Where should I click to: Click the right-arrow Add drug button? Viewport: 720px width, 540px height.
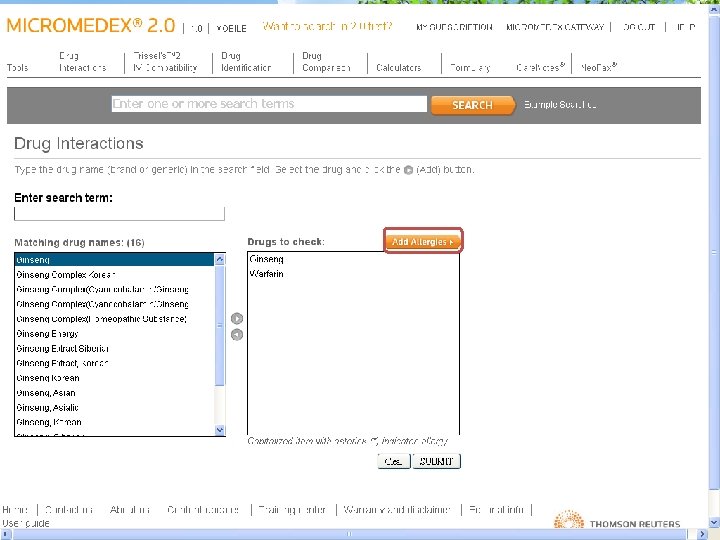click(x=236, y=318)
